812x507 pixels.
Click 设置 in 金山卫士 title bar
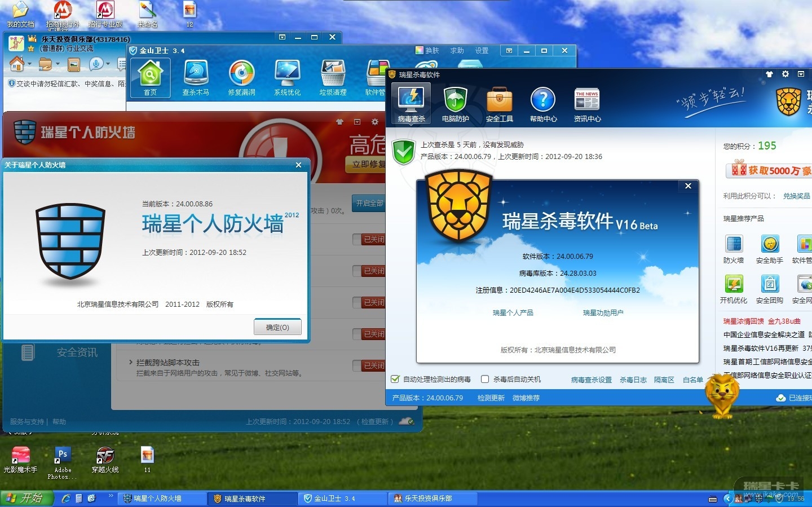point(482,50)
